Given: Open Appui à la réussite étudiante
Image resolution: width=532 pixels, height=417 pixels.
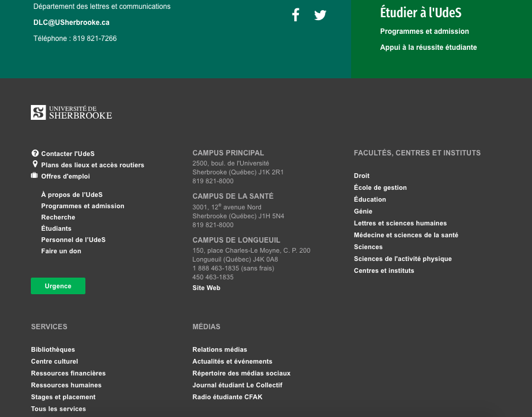Looking at the screenshot, I should coord(428,47).
